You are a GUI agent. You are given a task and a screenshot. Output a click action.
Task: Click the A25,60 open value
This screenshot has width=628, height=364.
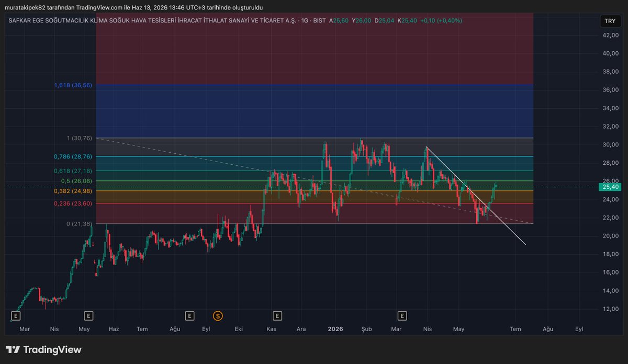(x=339, y=20)
